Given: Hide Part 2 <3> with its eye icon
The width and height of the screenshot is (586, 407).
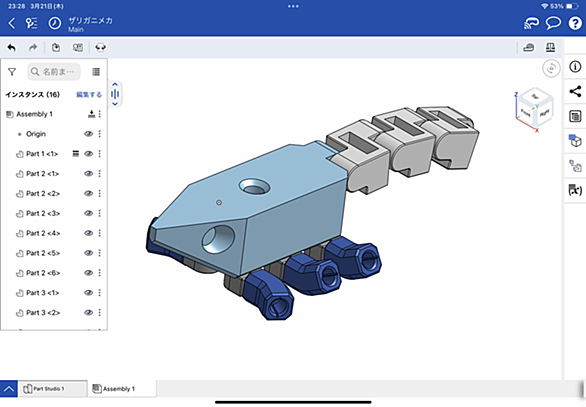Looking at the screenshot, I should [x=89, y=213].
